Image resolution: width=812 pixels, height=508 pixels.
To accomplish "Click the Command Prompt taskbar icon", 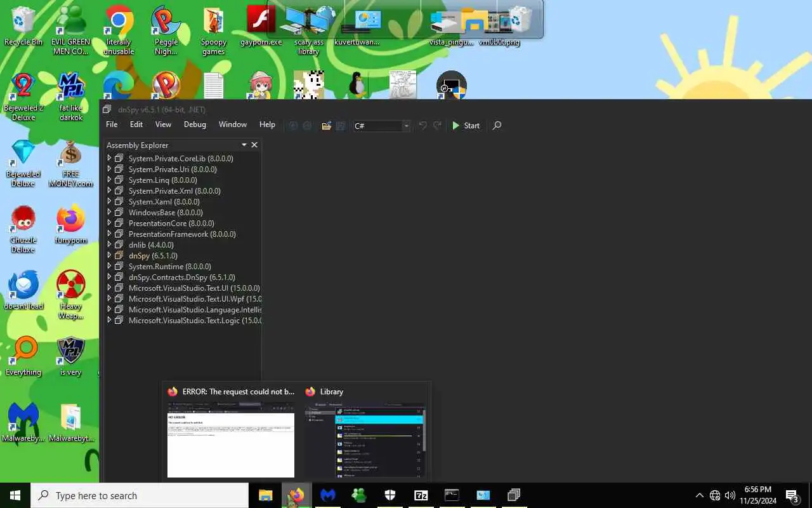I will (x=452, y=495).
